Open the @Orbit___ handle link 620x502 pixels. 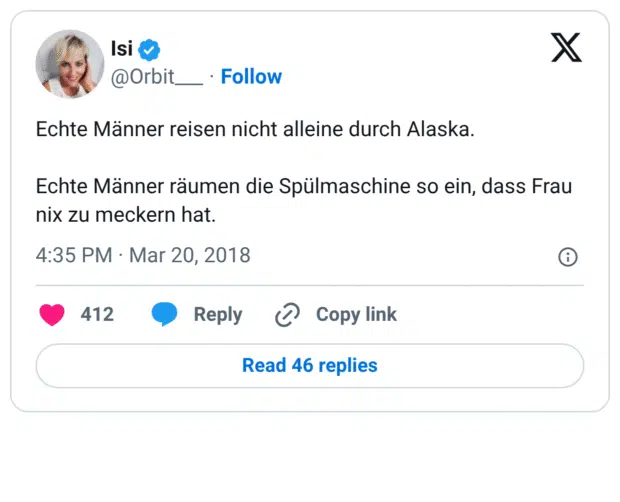[x=157, y=77]
